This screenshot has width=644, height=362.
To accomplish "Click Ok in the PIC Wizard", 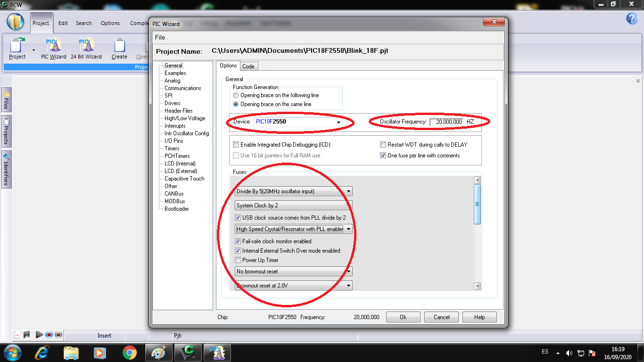I will [403, 317].
